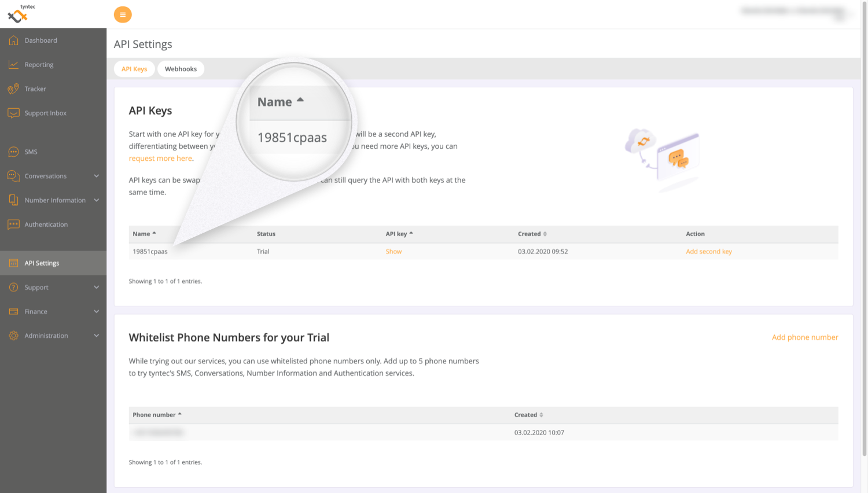Click the tyntec logo

[20, 14]
